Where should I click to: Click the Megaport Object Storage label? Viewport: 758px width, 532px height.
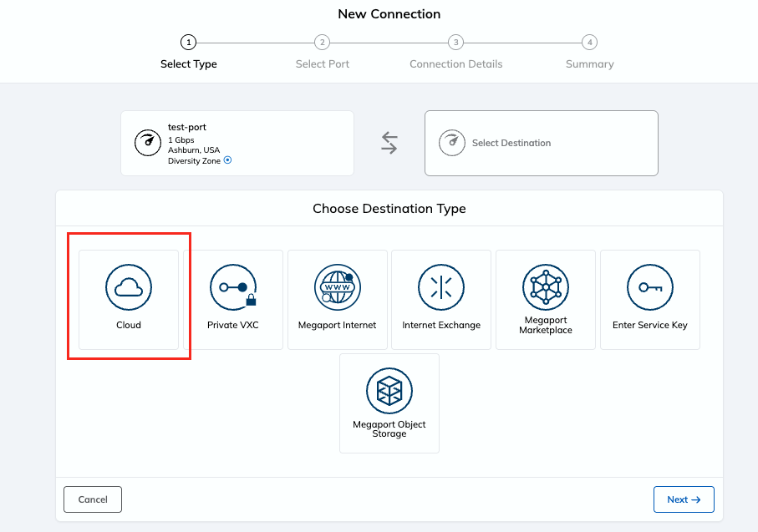pyautogui.click(x=389, y=428)
